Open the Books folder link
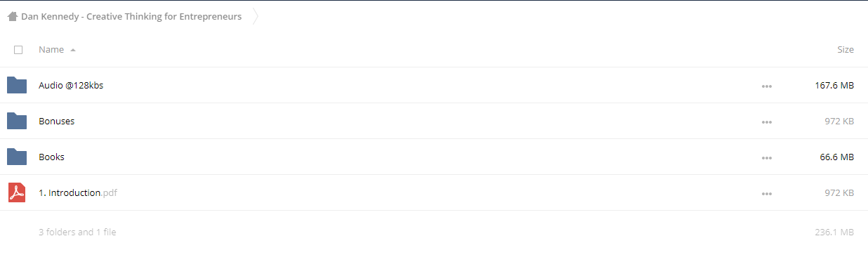 [x=51, y=157]
